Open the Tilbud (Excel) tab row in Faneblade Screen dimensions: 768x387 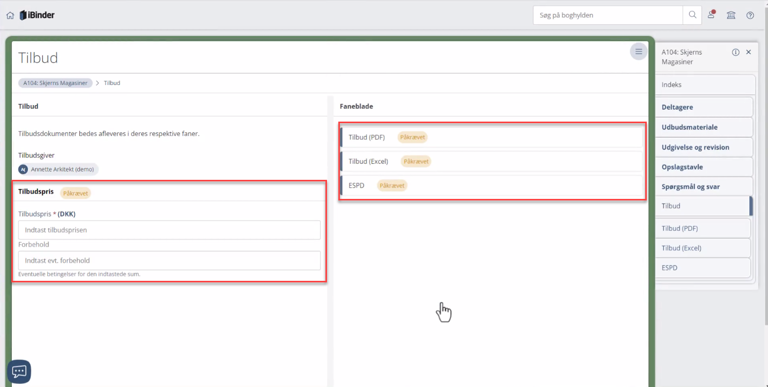point(491,161)
